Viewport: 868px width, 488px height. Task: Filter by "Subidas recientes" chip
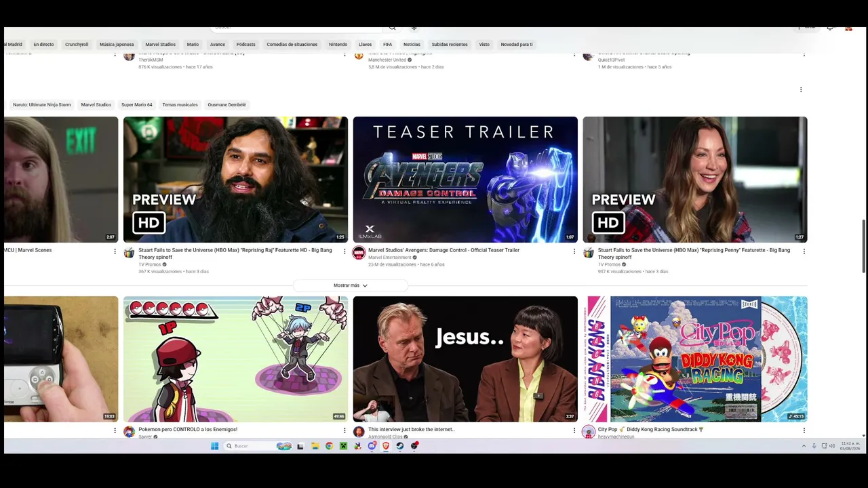tap(449, 45)
